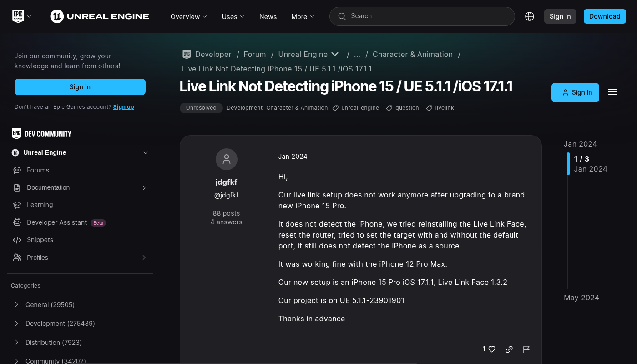Expand the Documentation sidebar submenu
Screen dimensions: 637x364
point(144,188)
